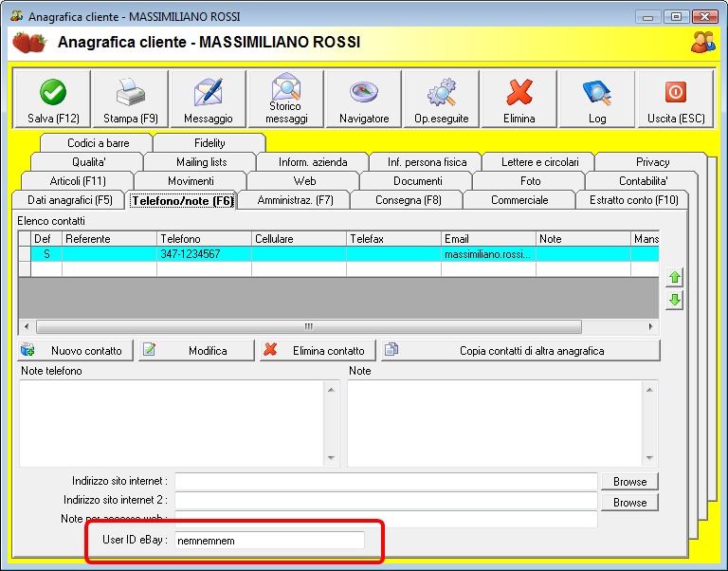Save the record with Salva (F12)
Viewport: 728px width, 571px height.
coord(52,100)
